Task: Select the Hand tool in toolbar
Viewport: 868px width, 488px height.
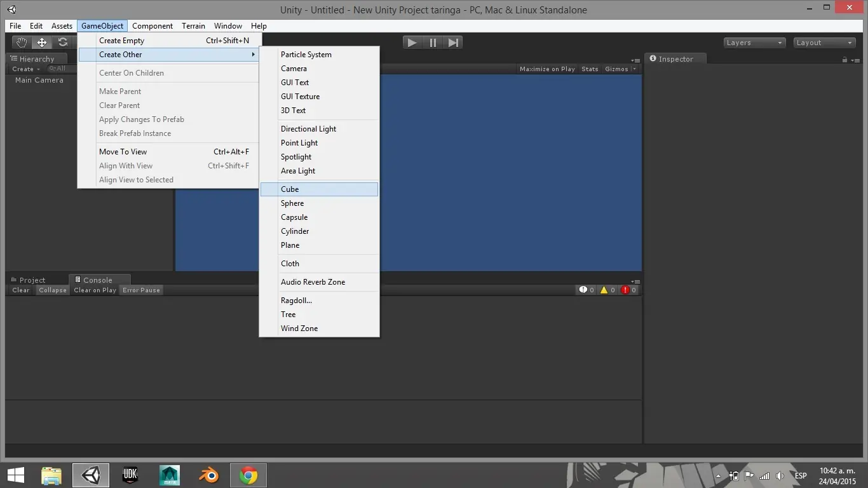Action: coord(22,43)
